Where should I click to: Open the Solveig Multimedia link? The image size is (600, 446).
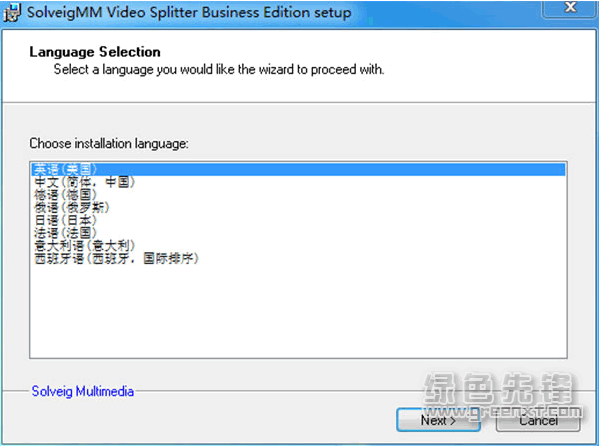click(83, 391)
